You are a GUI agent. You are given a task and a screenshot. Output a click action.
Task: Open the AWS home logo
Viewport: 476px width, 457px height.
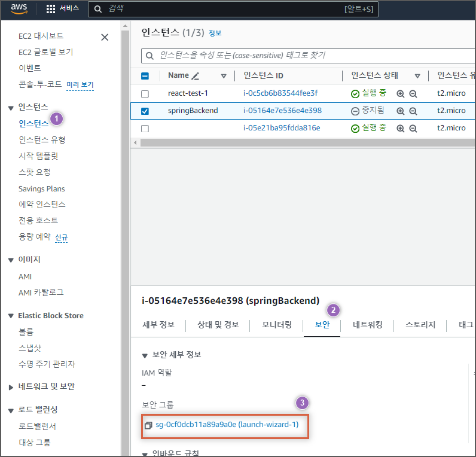point(19,9)
